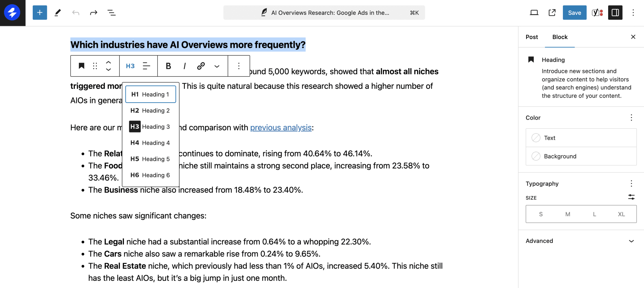Open the previous analysis link
This screenshot has width=644, height=288.
tap(280, 127)
